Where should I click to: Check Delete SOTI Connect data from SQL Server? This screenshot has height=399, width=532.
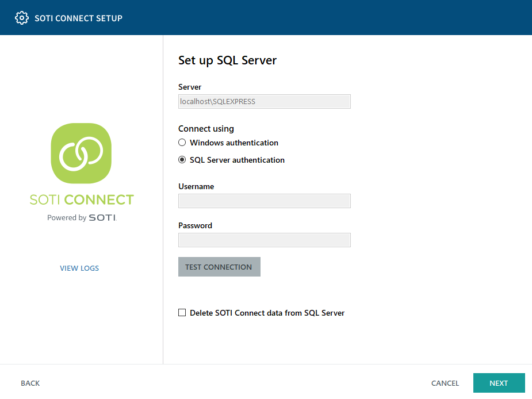click(x=182, y=313)
